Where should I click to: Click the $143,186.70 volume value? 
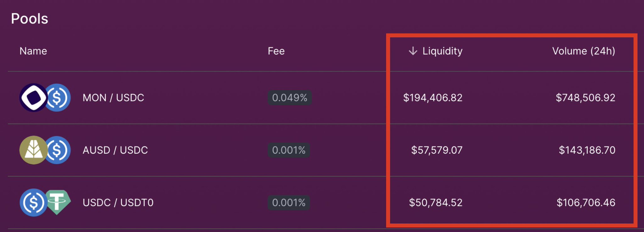[x=587, y=150]
